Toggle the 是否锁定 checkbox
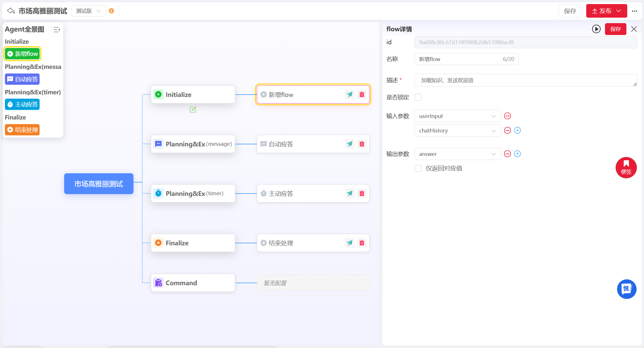 (418, 97)
